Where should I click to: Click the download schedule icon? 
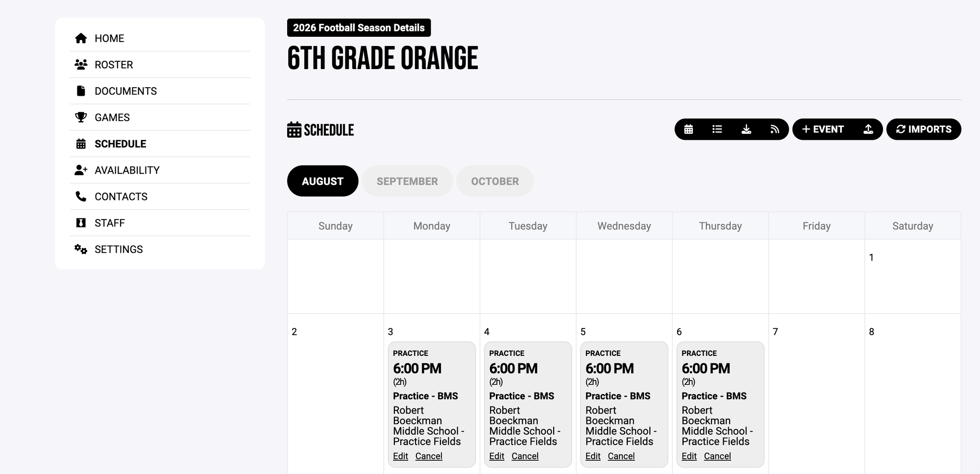[x=746, y=129]
